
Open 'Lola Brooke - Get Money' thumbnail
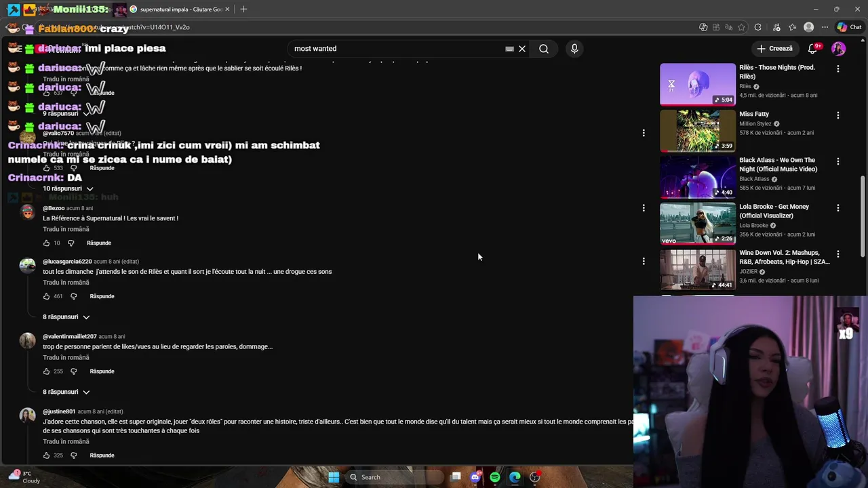pos(698,224)
